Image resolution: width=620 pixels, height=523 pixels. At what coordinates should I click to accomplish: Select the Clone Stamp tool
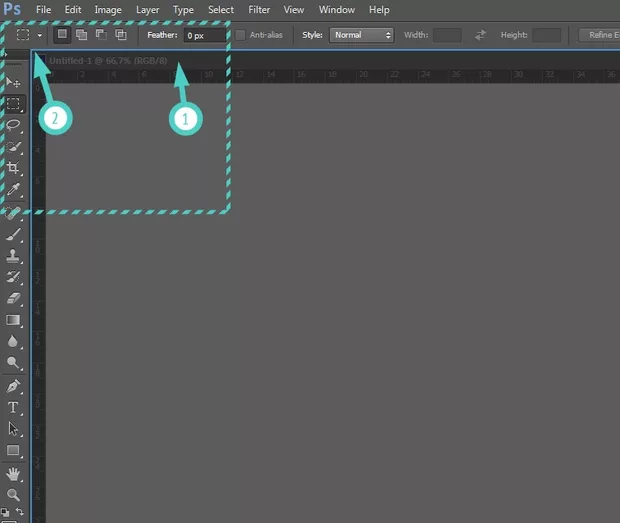tap(14, 256)
